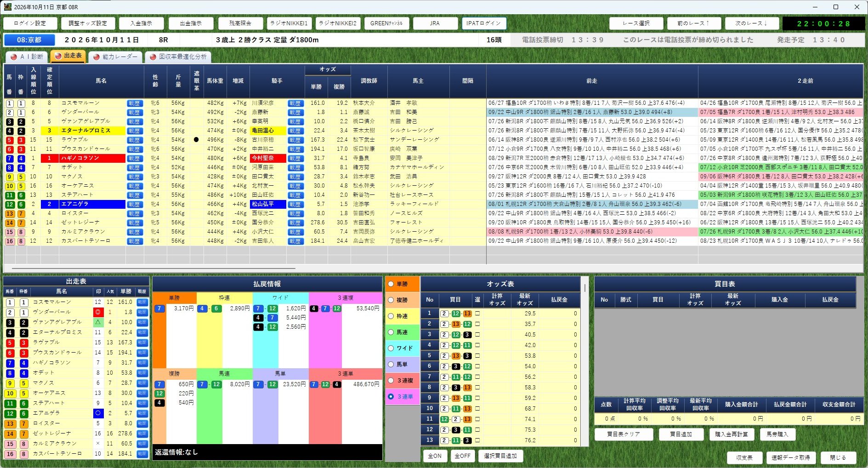Open jockey 戦歴 button beside 幸英明
868x468 pixels.
coord(295,121)
